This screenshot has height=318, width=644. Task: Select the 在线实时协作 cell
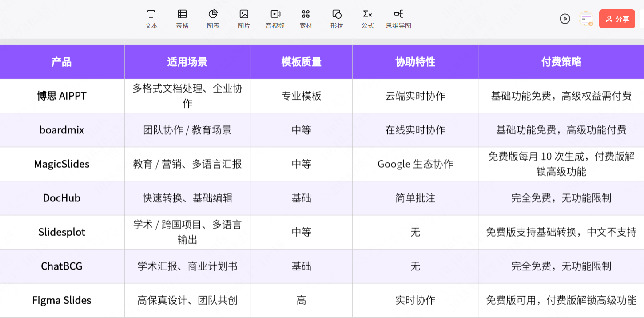415,130
